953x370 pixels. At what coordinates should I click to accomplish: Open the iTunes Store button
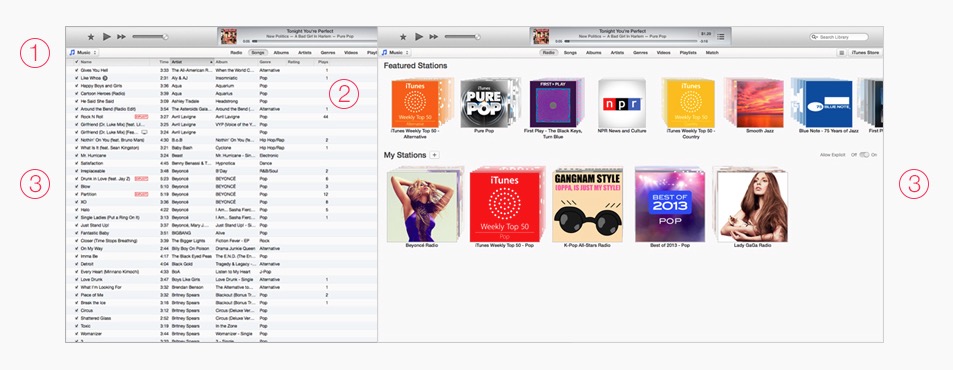click(865, 53)
